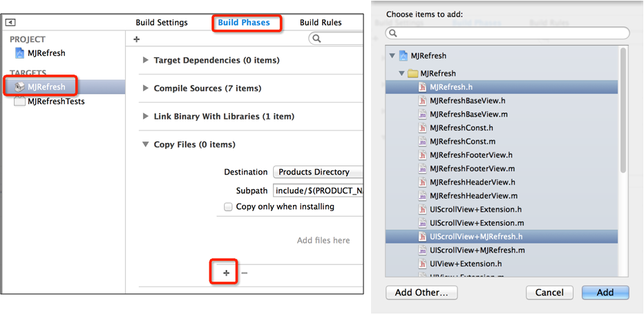The width and height of the screenshot is (644, 314).
Task: Collapse the Copy Files section
Action: (x=145, y=144)
